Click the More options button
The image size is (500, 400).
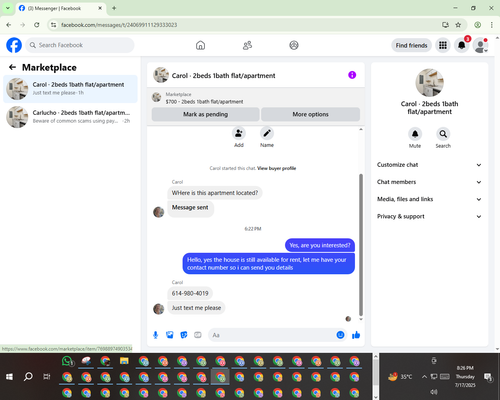310,114
